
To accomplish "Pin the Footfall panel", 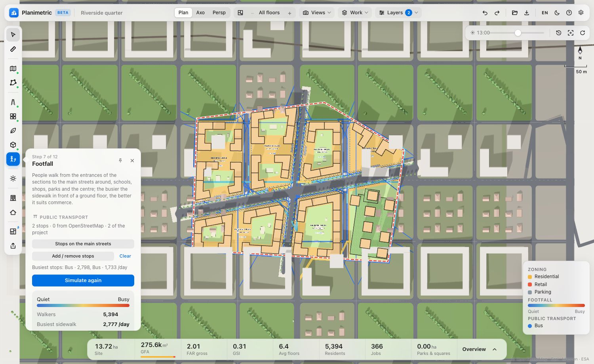I will pos(120,161).
